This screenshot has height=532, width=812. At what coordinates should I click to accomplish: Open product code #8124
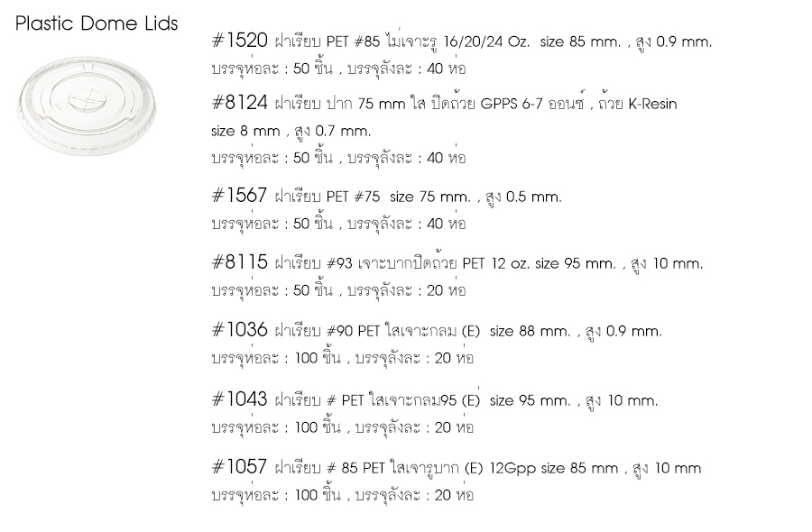[239, 104]
